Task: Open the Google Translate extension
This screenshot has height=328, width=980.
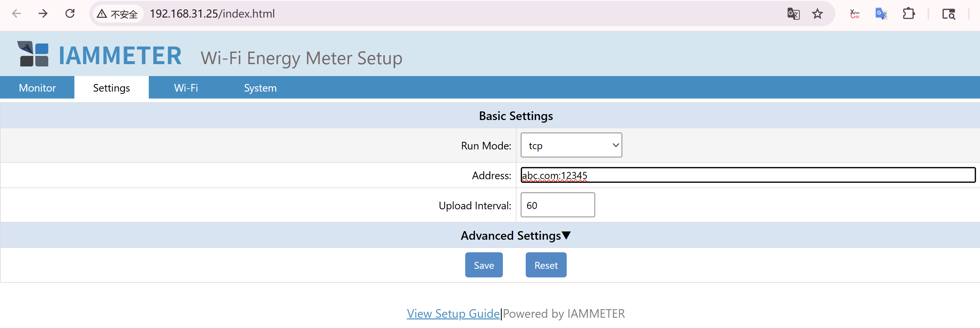Action: [881, 14]
